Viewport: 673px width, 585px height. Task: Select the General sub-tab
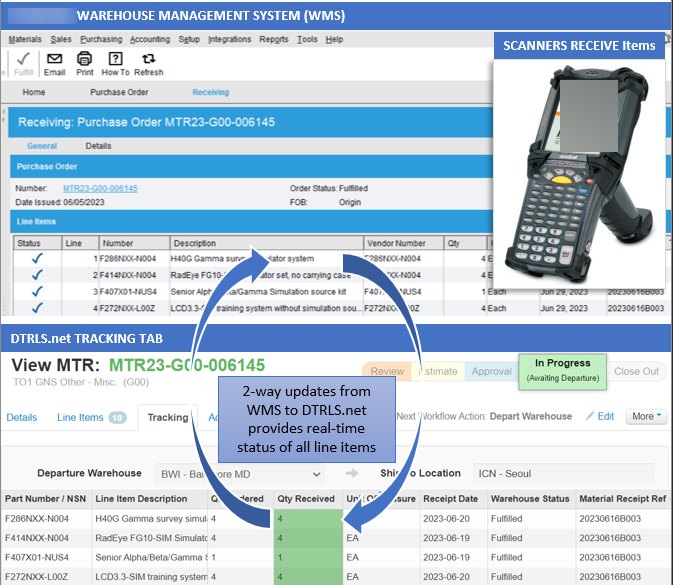tap(42, 146)
